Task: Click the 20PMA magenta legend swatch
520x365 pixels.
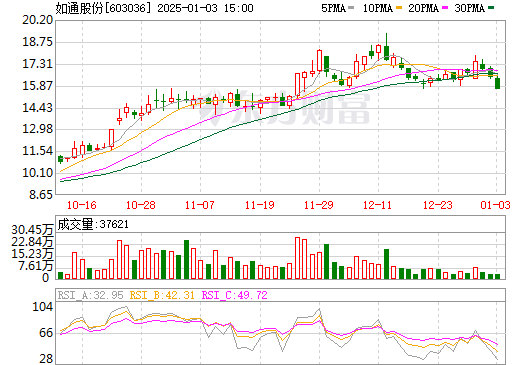Action: 445,8
